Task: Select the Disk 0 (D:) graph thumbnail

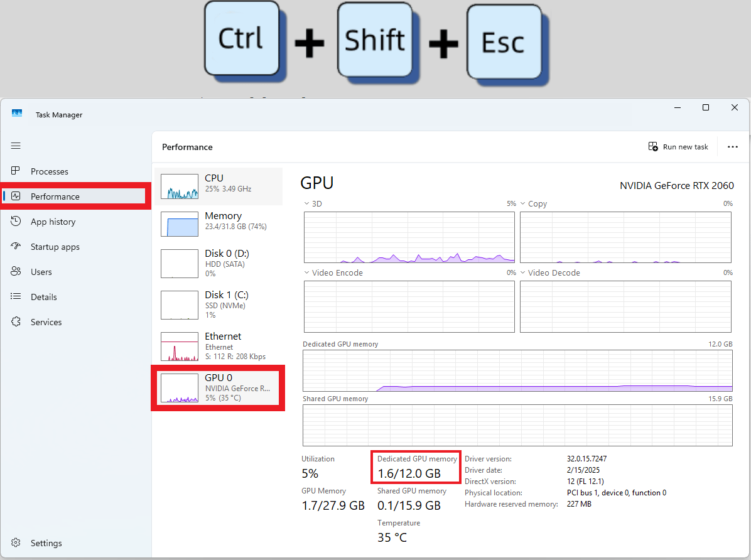Action: (x=180, y=264)
